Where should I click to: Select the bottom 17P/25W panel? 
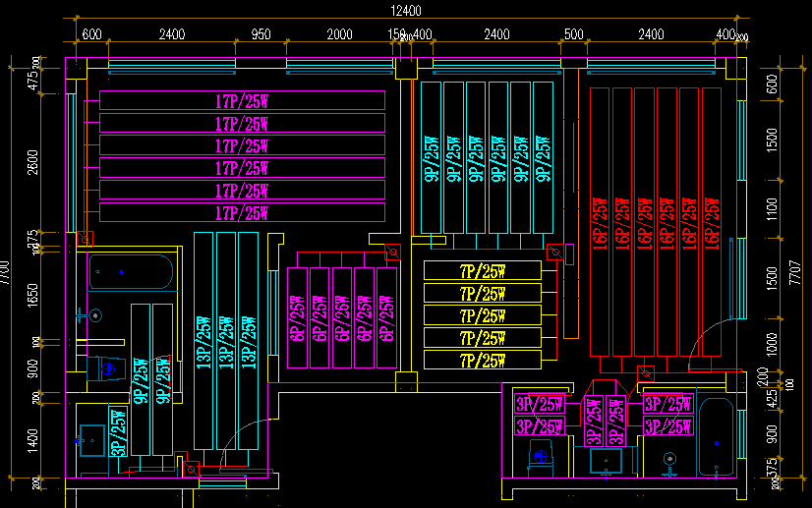(x=242, y=212)
